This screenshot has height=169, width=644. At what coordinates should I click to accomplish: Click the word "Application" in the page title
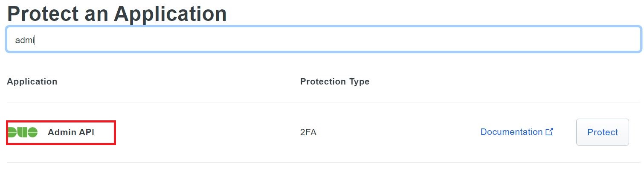170,14
